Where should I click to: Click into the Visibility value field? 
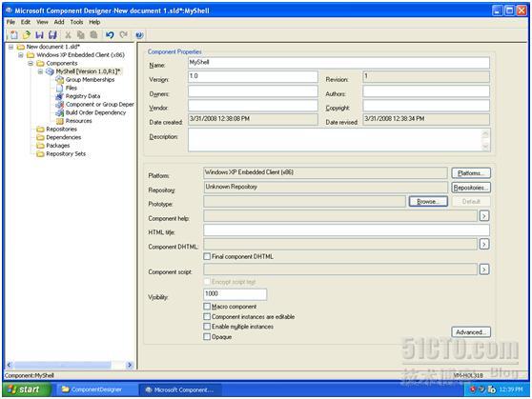click(235, 294)
